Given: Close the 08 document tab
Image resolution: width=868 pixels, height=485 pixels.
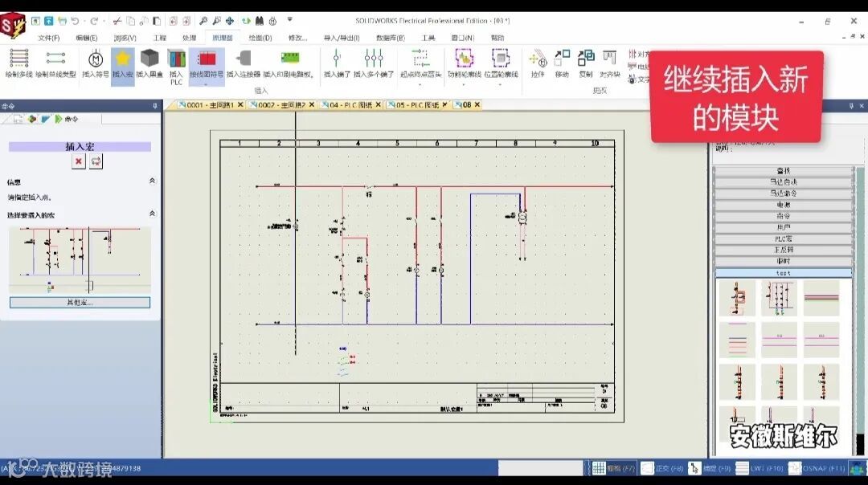Looking at the screenshot, I should (477, 104).
